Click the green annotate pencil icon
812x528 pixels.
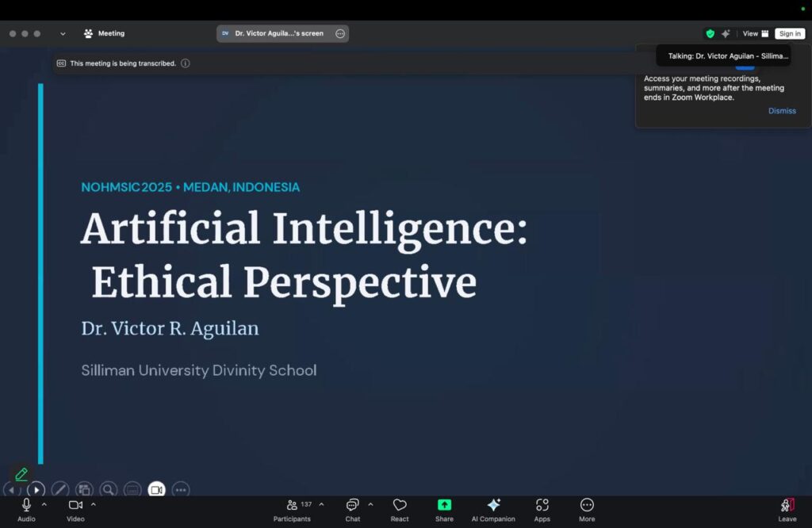(21, 474)
